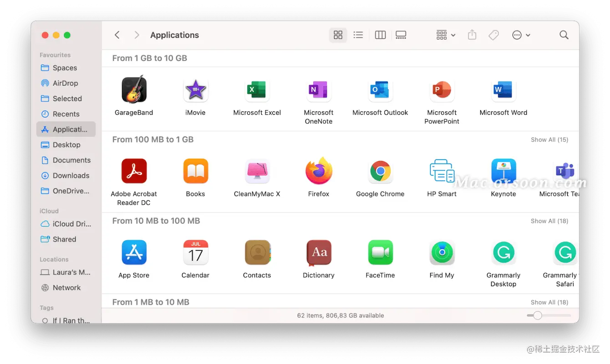Image resolution: width=610 pixels, height=364 pixels.
Task: Select Applications in the sidebar
Action: [x=66, y=129]
